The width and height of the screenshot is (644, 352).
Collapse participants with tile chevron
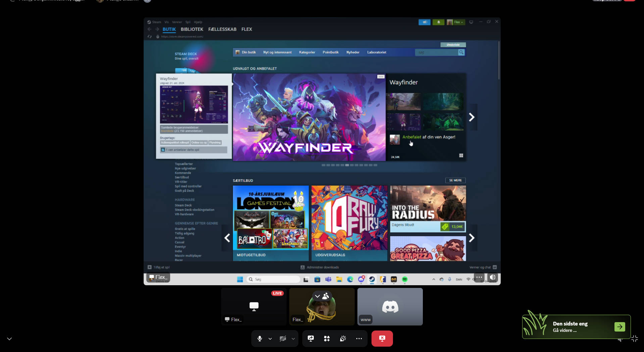tap(317, 296)
